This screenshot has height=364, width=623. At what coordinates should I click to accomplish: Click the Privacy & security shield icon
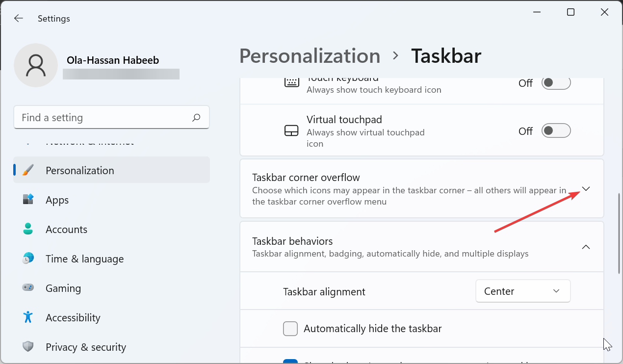click(28, 347)
